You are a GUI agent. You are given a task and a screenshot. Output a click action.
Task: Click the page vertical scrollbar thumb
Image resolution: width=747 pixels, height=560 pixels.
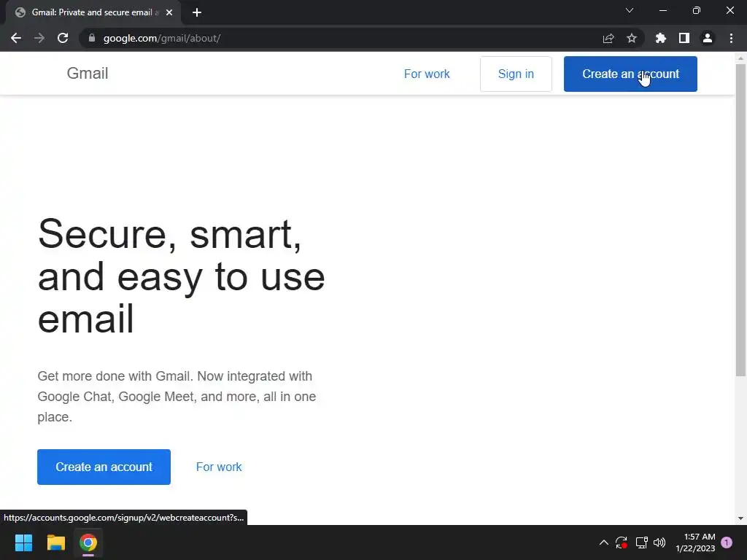tap(740, 219)
